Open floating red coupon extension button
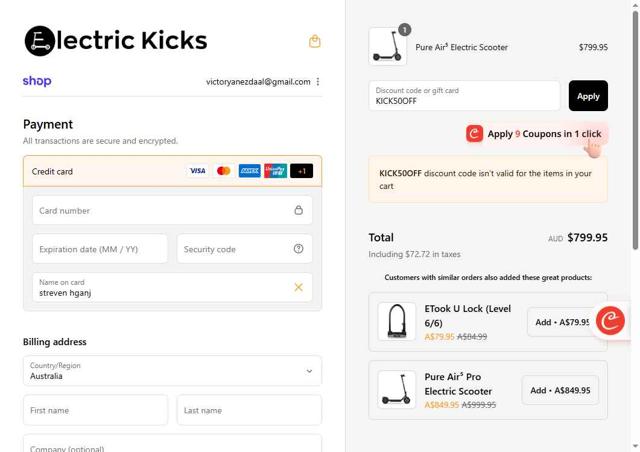 pyautogui.click(x=610, y=321)
